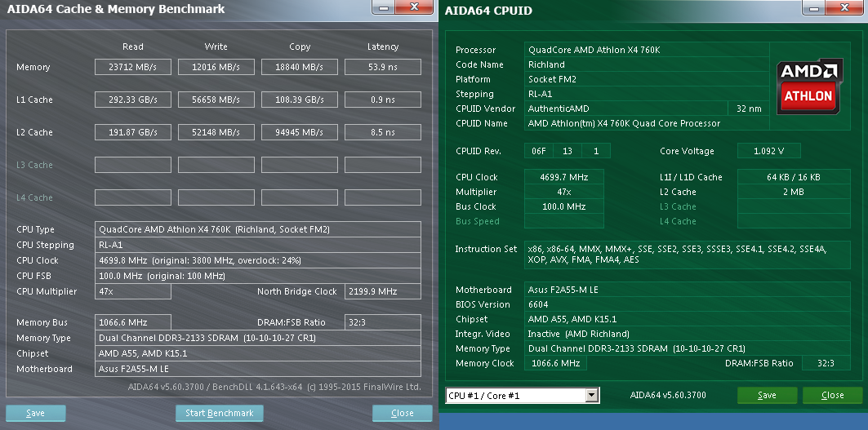
Task: Click L1 Cache Read 292.33 GB/s
Action: click(x=133, y=100)
